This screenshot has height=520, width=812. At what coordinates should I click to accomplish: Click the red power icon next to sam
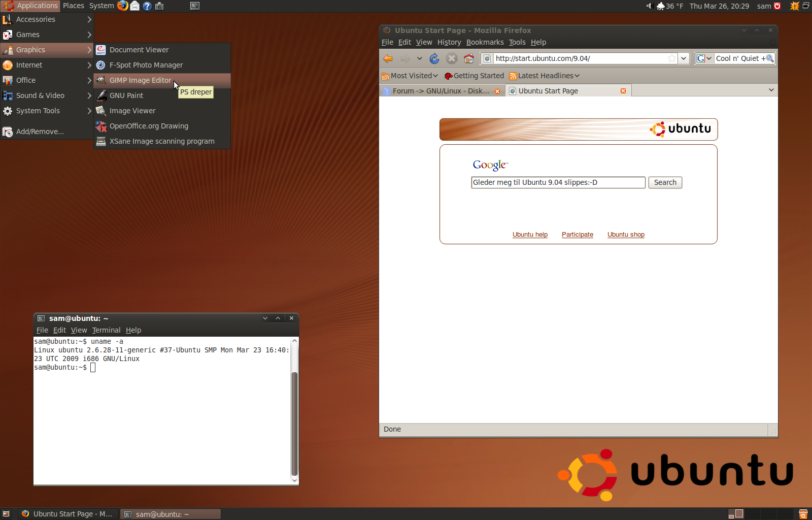tap(777, 6)
